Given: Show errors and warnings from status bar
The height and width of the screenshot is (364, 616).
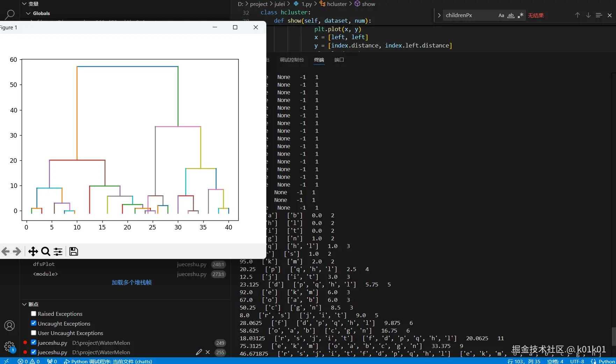Looking at the screenshot, I should [29, 361].
